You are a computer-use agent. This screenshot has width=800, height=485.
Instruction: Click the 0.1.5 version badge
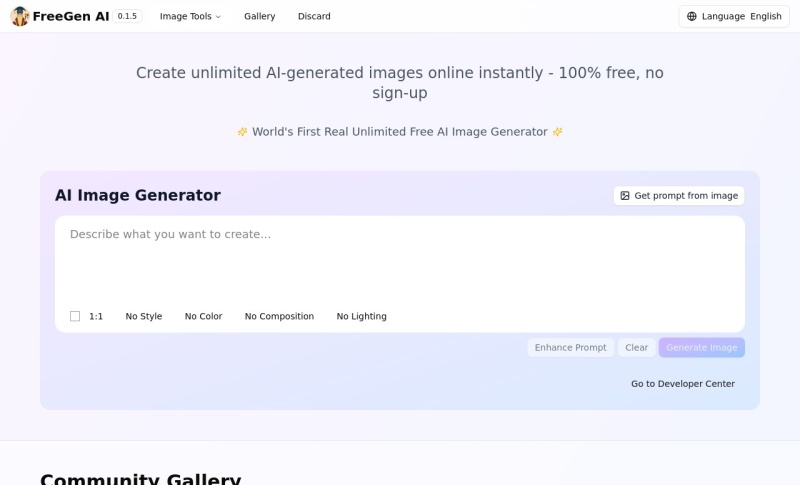(x=127, y=16)
